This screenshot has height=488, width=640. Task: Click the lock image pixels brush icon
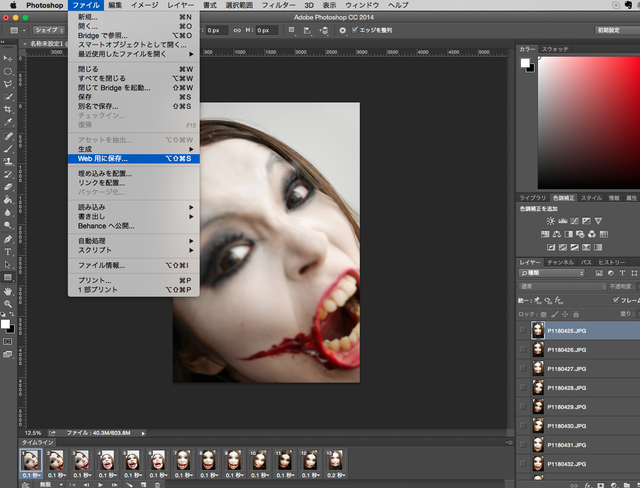554,314
